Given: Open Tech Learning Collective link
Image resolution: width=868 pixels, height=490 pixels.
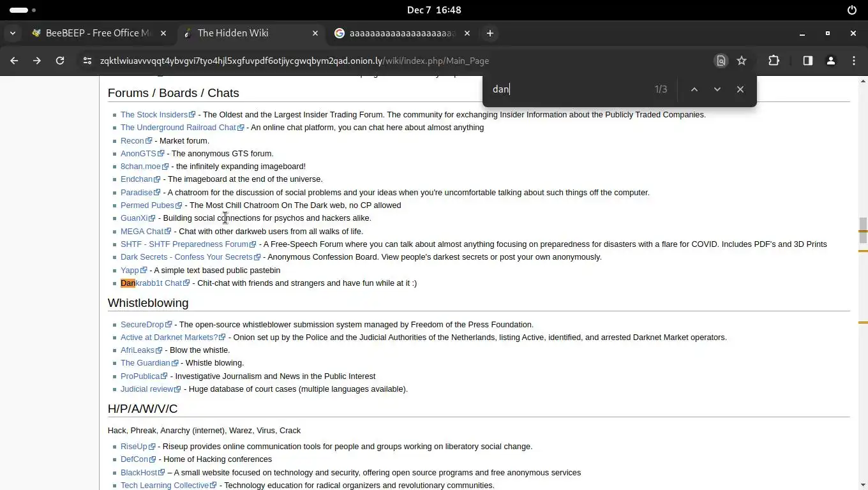Looking at the screenshot, I should pos(168,486).
